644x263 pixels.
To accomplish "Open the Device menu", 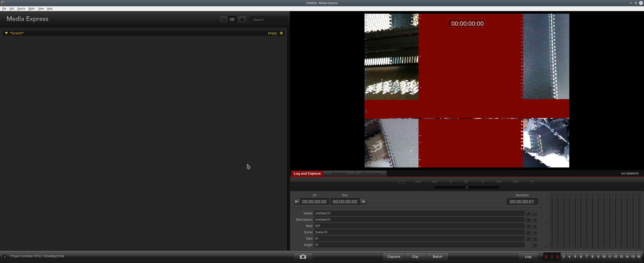I will (x=21, y=9).
